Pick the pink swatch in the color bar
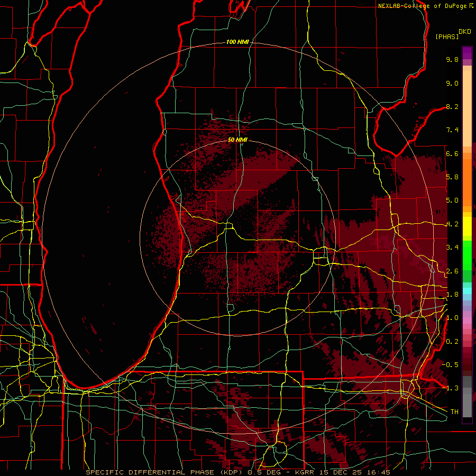Image resolution: width=476 pixels, height=476 pixels. click(467, 320)
